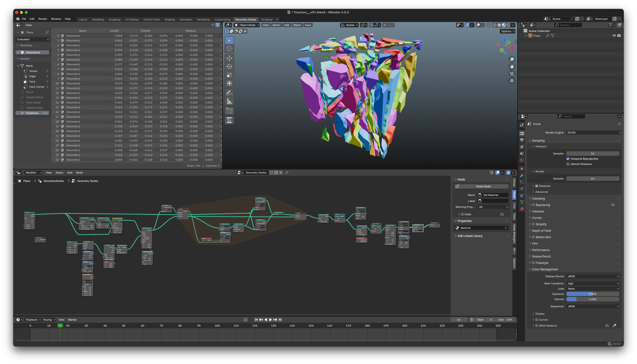Adjust the Exposure slider
This screenshot has height=364, width=637.
592,294
